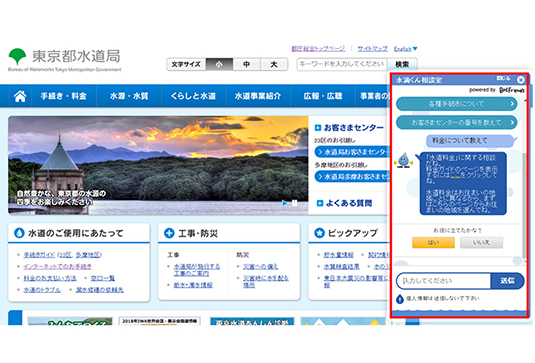Open the 2018年IWA世界会議 banner
The height and width of the screenshot is (363, 535).
tap(159, 321)
